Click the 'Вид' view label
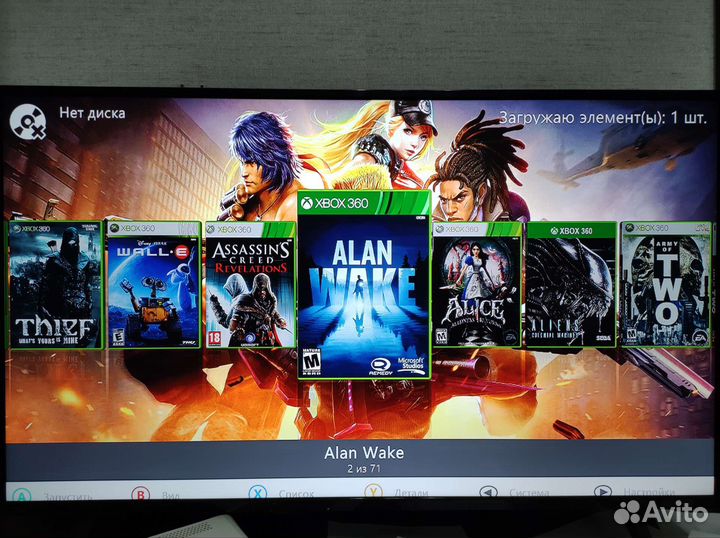Screen dimensions: 720x538 coord(171,495)
